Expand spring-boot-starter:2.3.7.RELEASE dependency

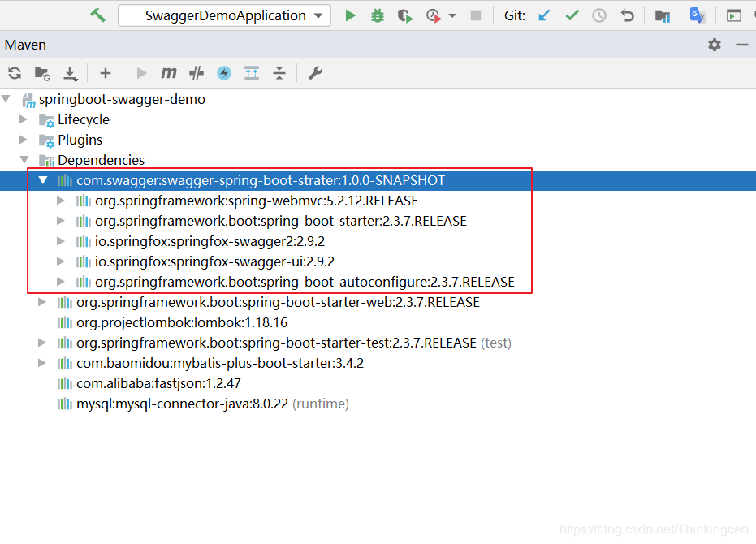[x=61, y=220]
